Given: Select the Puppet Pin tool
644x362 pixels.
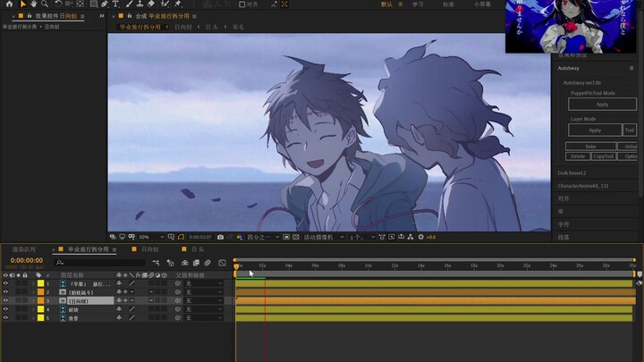Looking at the screenshot, I should click(178, 4).
